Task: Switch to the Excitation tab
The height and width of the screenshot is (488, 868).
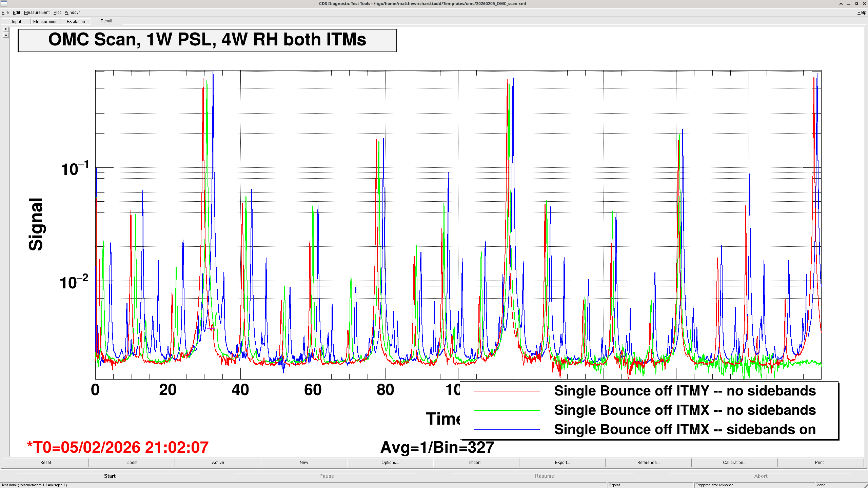Action: click(76, 22)
